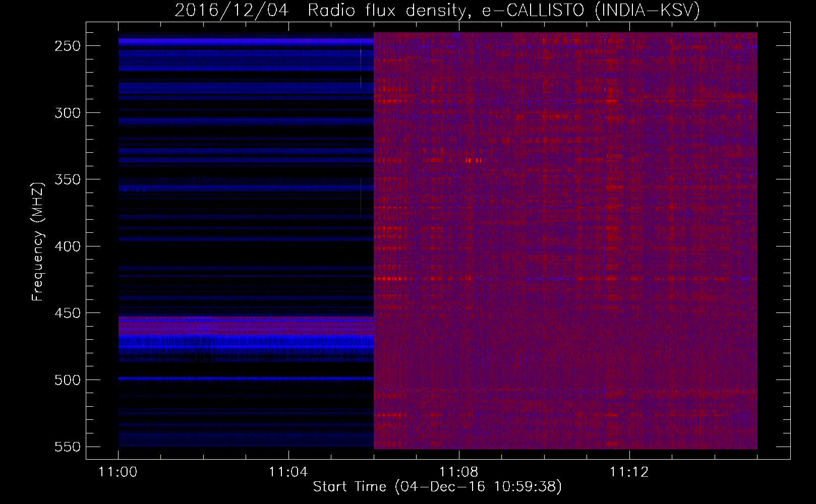Viewport: 816px width, 504px height.
Task: Click the 450 frequency tick label
Action: [x=68, y=313]
